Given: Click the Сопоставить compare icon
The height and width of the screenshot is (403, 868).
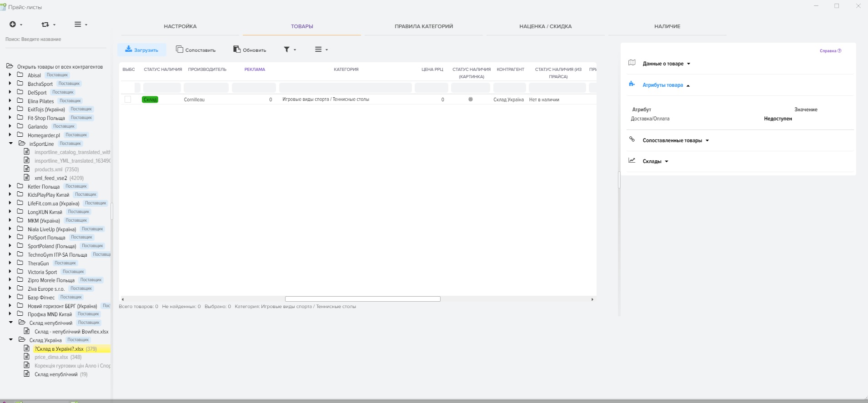Looking at the screenshot, I should [180, 49].
